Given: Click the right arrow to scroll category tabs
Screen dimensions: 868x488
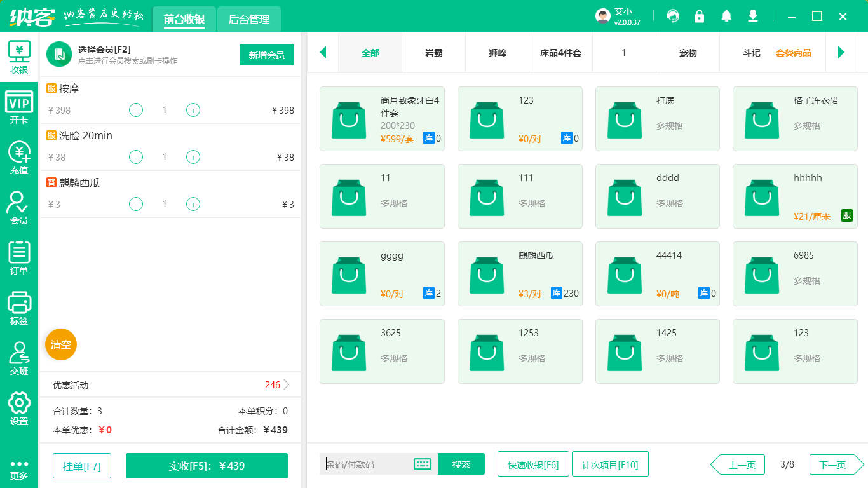Looking at the screenshot, I should [841, 53].
